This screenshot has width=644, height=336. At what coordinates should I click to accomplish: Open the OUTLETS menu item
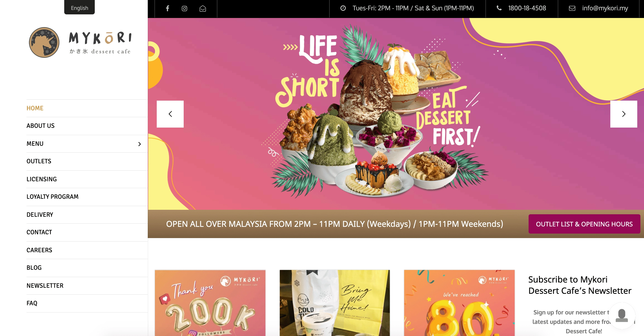(39, 161)
